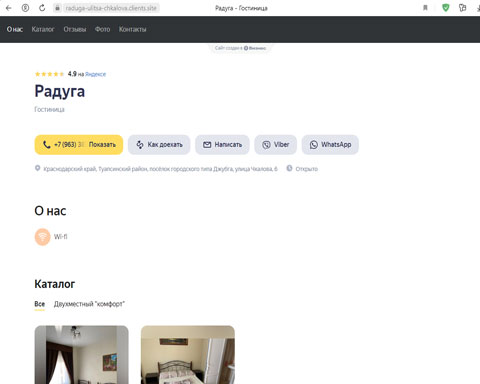Click the Открыто opening status text
The height and width of the screenshot is (384, 480).
[307, 169]
